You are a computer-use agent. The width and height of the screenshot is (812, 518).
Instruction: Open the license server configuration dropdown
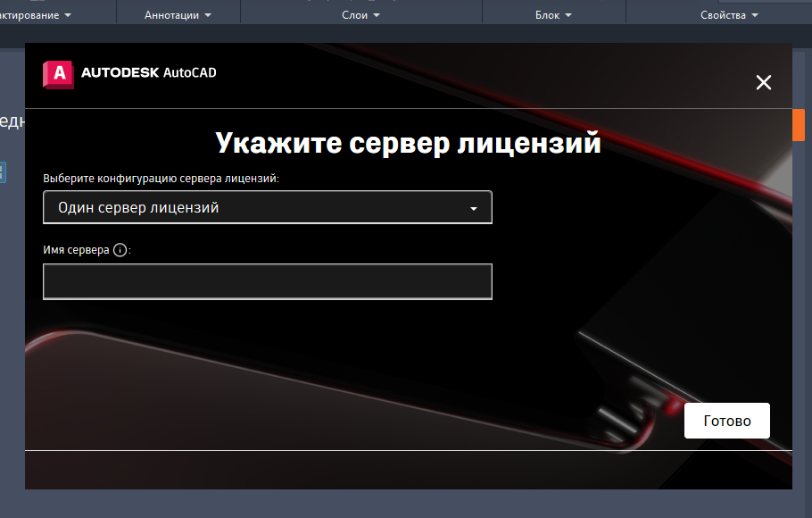point(267,207)
